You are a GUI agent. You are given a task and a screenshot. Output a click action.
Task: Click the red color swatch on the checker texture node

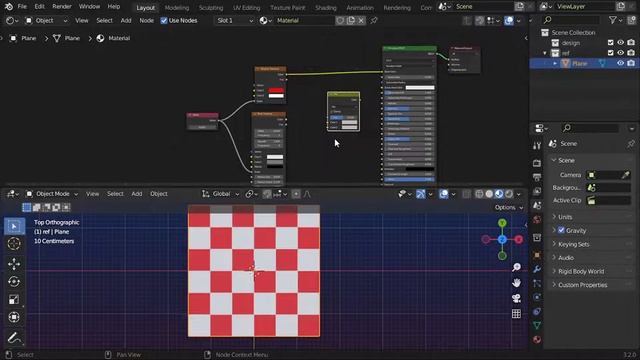(x=276, y=90)
